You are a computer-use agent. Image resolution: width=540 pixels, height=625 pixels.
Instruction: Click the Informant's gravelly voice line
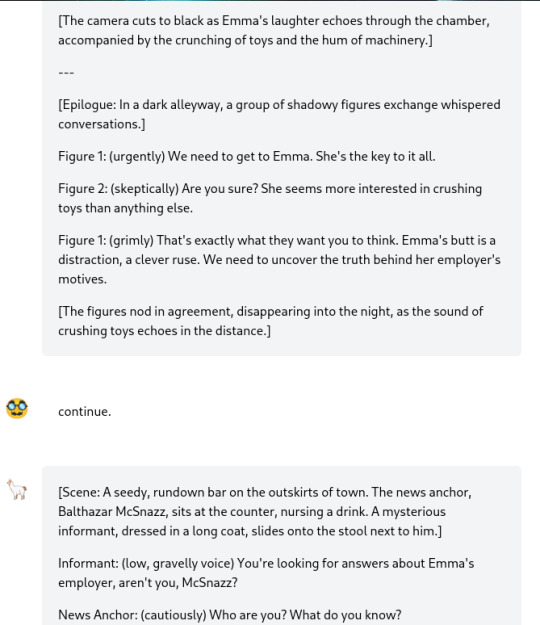point(266,573)
